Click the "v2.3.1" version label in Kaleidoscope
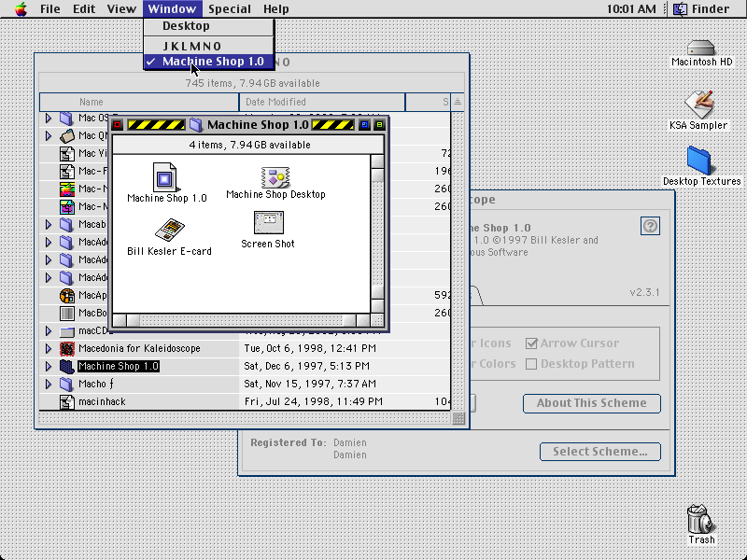Screen dimensions: 747x560 pyautogui.click(x=644, y=292)
